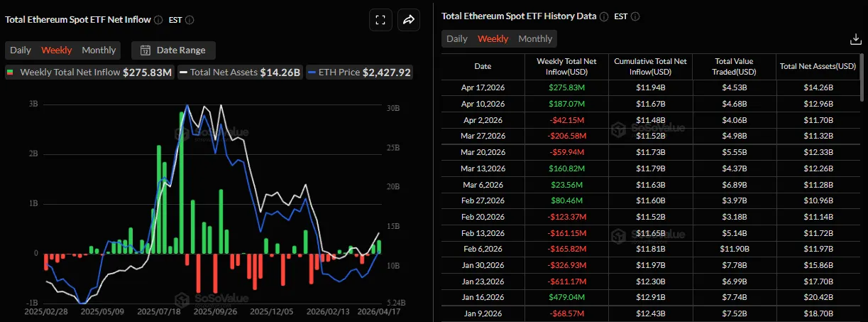Switch history table to Daily
The height and width of the screenshot is (322, 868).
tap(457, 38)
